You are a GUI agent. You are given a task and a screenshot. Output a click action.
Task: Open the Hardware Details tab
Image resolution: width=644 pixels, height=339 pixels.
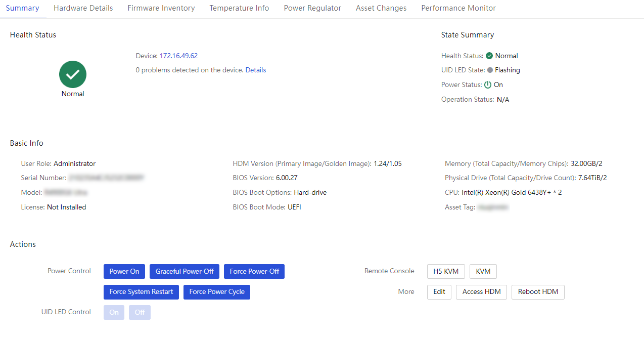tap(83, 8)
